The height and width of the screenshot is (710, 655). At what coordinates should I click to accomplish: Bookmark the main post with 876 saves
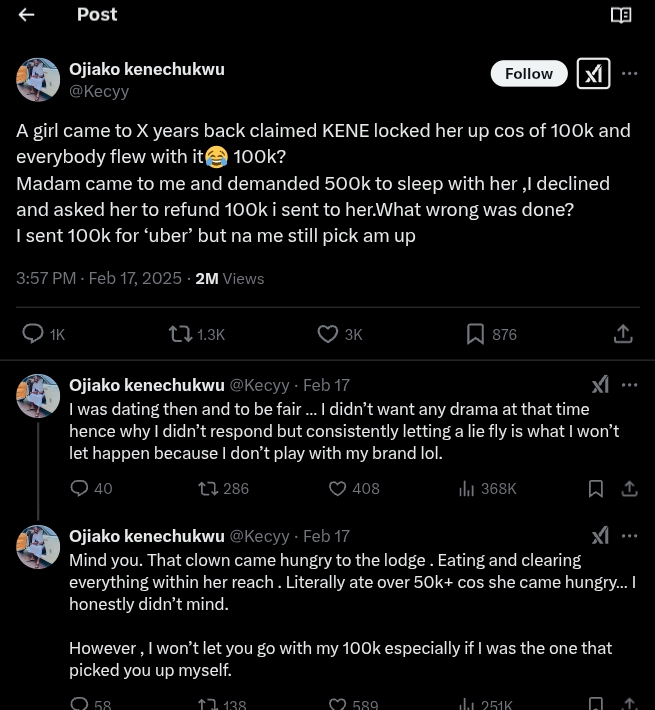476,334
